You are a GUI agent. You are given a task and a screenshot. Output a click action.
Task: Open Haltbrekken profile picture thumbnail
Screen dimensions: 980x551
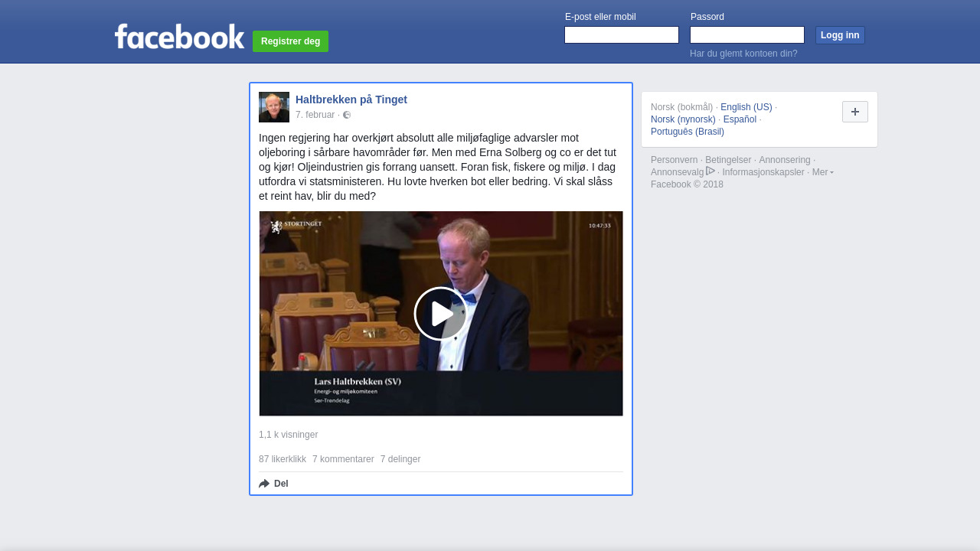274,107
